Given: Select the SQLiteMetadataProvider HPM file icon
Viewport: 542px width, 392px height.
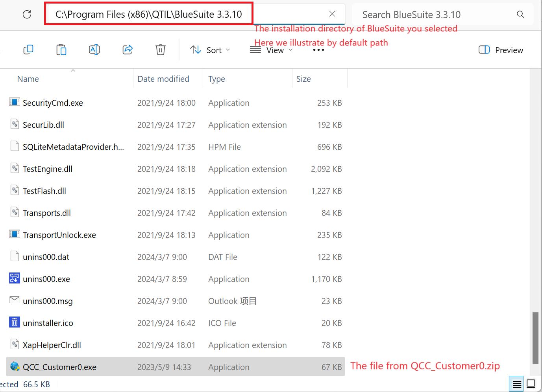Looking at the screenshot, I should [x=15, y=146].
